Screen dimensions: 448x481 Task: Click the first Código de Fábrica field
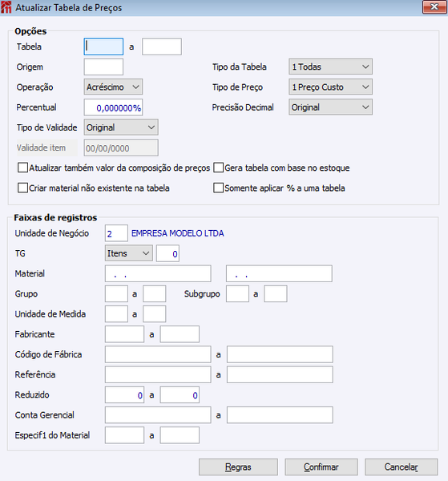click(158, 354)
